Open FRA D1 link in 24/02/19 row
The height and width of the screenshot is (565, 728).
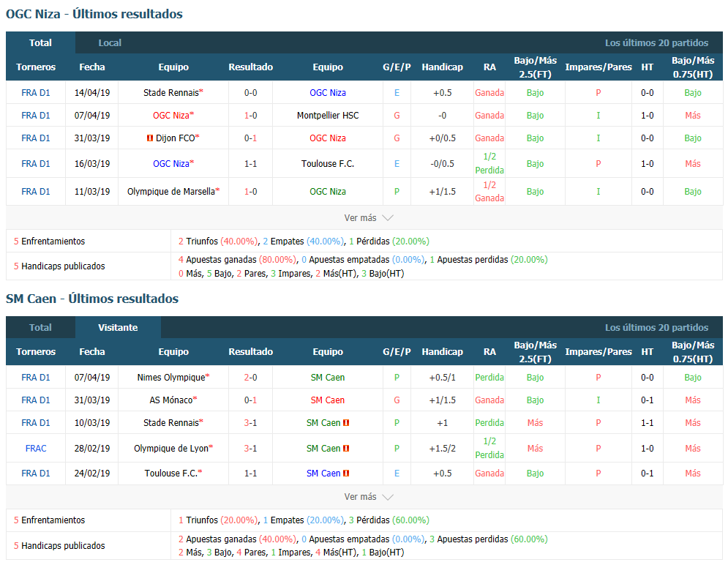click(36, 474)
